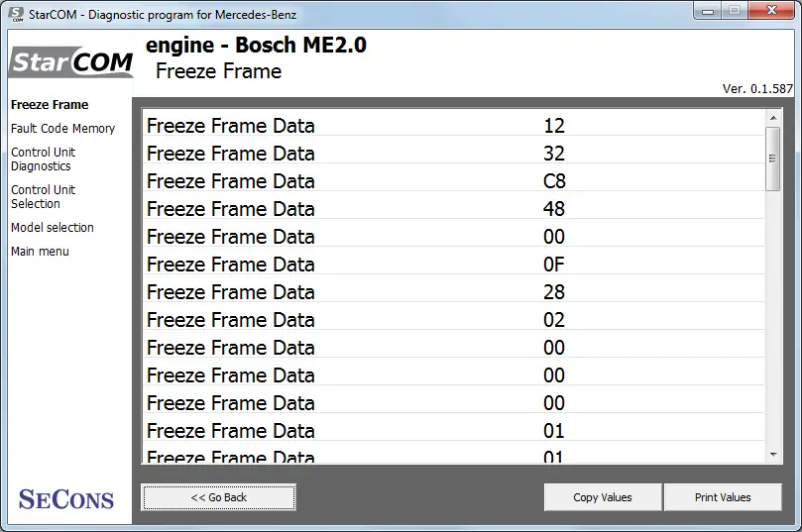Select the Freeze Frame Data row with value 12
802x532 pixels.
454,126
